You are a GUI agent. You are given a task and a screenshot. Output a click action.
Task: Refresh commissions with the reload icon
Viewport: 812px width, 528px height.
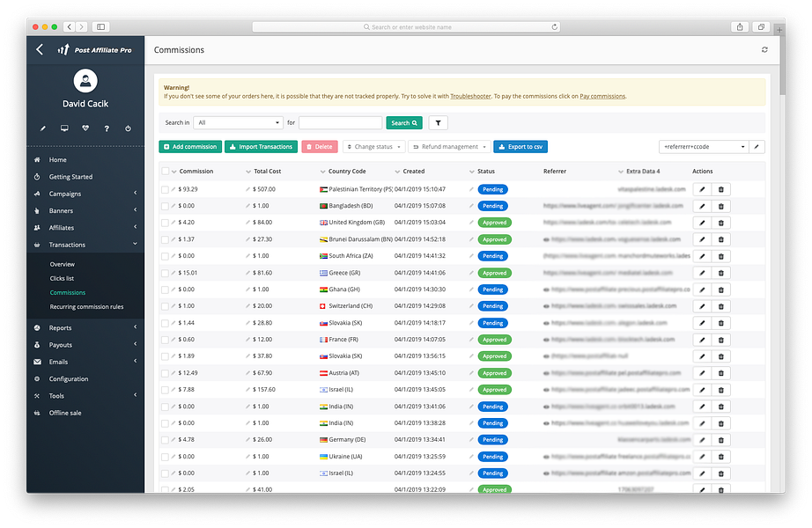point(764,51)
